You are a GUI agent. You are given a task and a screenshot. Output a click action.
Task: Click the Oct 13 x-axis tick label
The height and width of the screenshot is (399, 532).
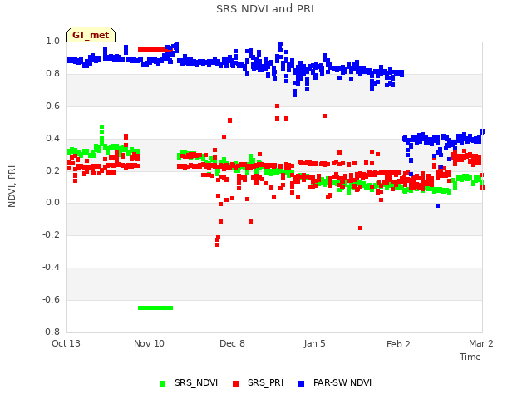tap(66, 343)
